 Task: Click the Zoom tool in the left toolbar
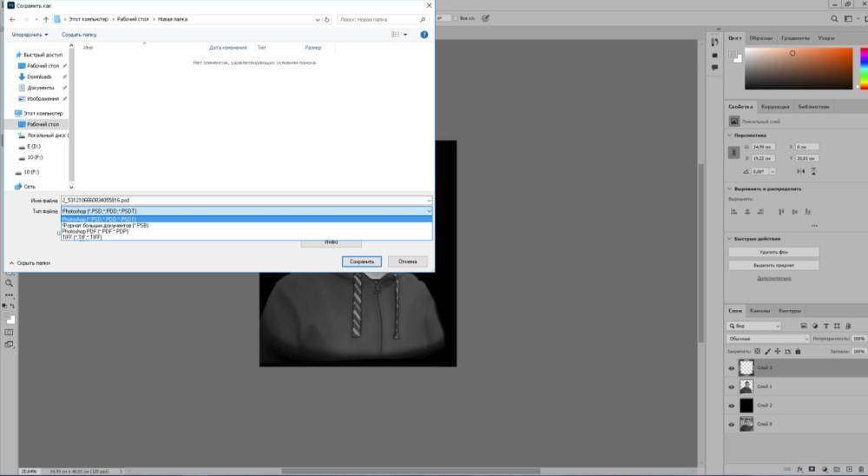click(10, 283)
